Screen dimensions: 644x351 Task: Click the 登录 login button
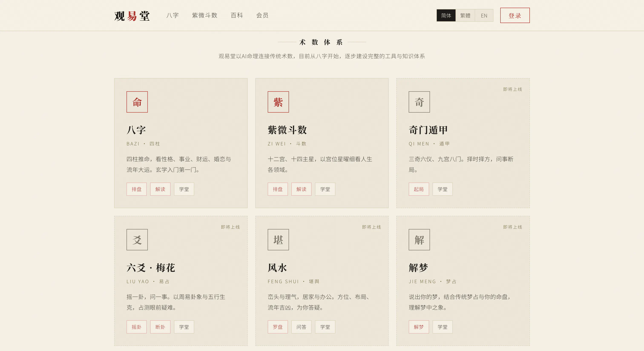coord(515,16)
